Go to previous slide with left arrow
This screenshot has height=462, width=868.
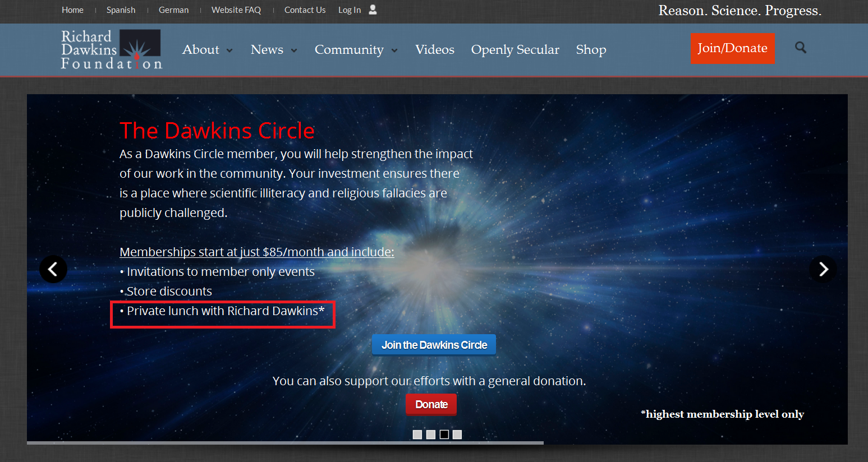53,270
